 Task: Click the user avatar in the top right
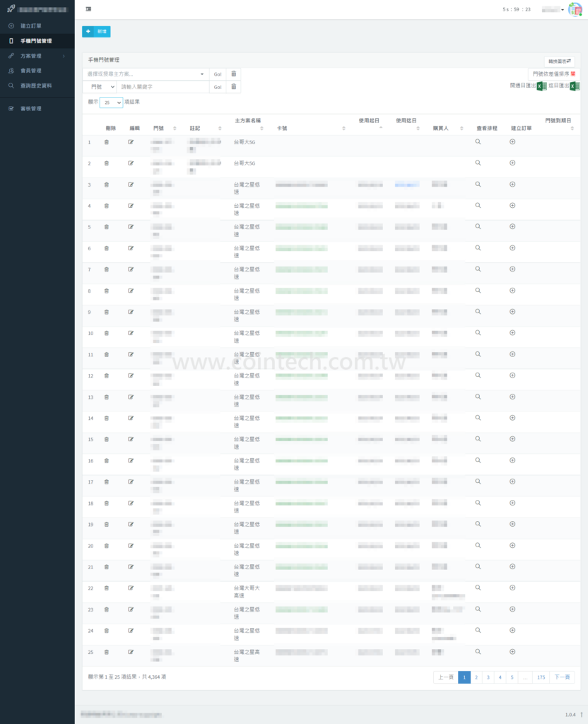(x=575, y=9)
